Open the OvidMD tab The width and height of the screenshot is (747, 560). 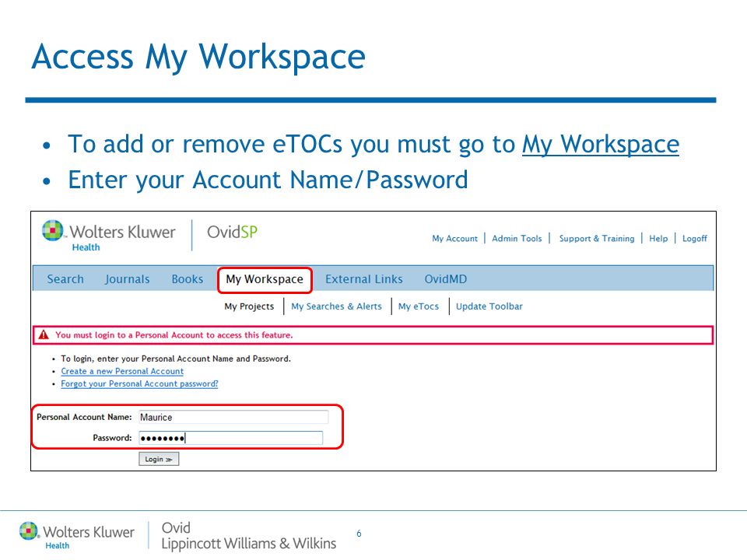pos(445,279)
